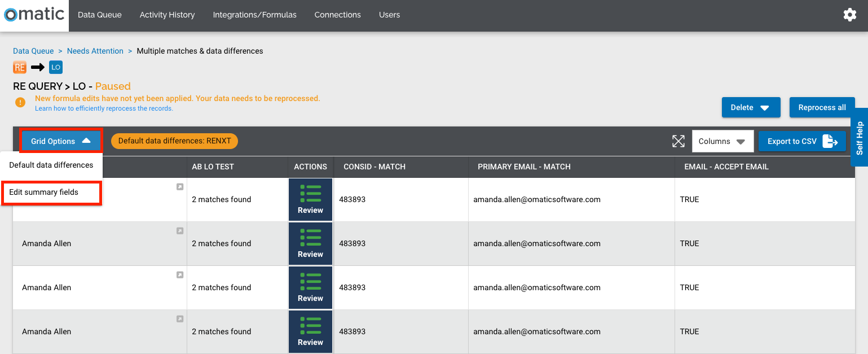The image size is (868, 354).
Task: Click 'Amanda Allen' in the second row
Action: tap(46, 243)
